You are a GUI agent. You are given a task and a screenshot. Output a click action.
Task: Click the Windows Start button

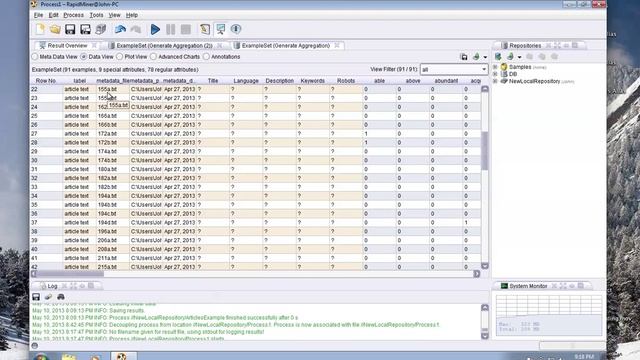pyautogui.click(x=41, y=357)
